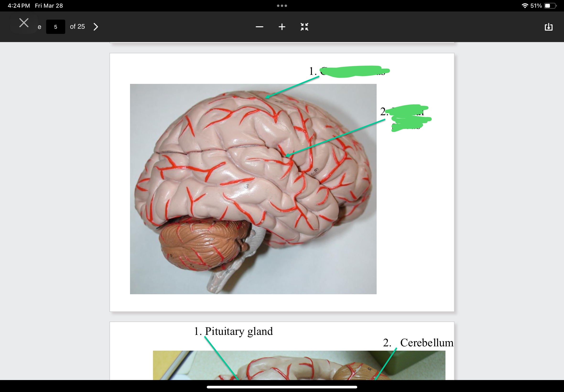Tap the Wi-Fi status icon
This screenshot has height=392, width=564.
coord(525,6)
